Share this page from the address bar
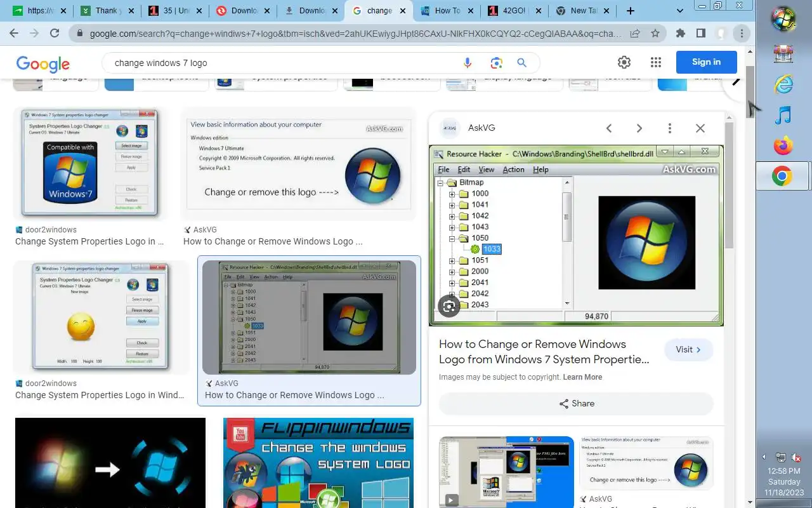The width and height of the screenshot is (812, 508). point(635,33)
